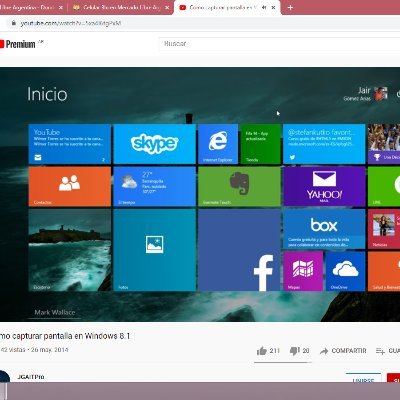Open the Escritorio desktop tile
This screenshot has height=400, width=400.
tap(70, 250)
